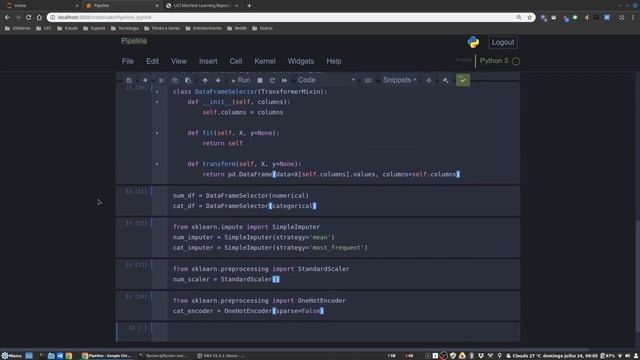Reload the current page
This screenshot has height=360, width=640.
29,18
